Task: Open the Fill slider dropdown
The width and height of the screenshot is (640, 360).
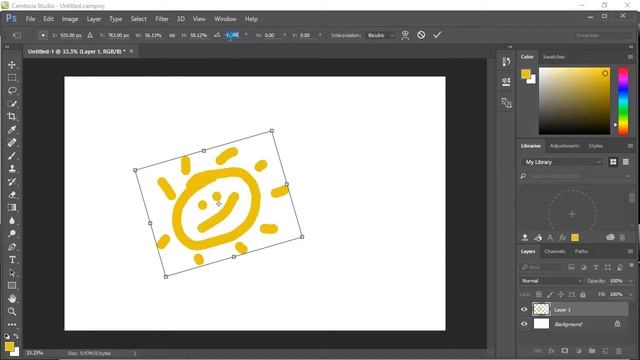Action: [x=631, y=294]
